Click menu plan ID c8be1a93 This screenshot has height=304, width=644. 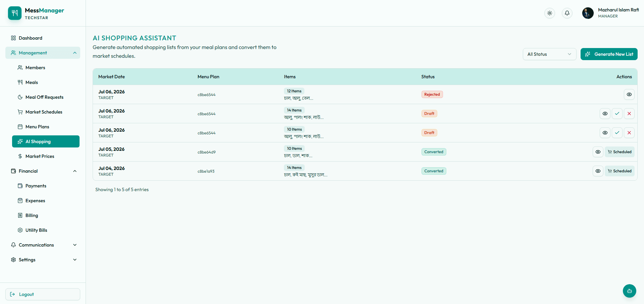tap(206, 171)
